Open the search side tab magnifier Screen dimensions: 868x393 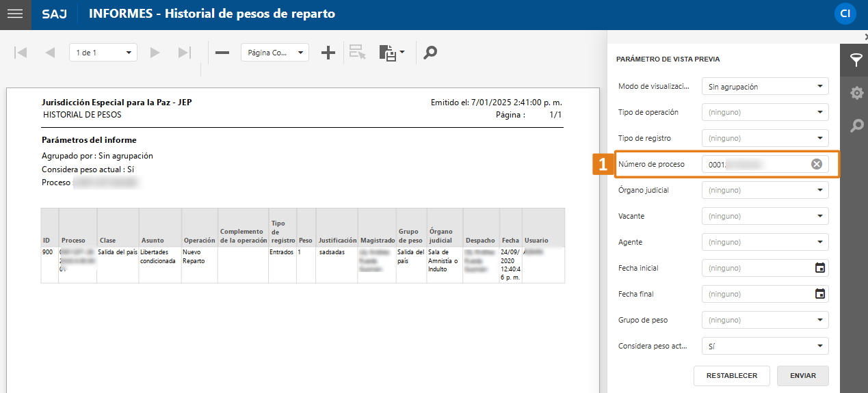coord(856,125)
